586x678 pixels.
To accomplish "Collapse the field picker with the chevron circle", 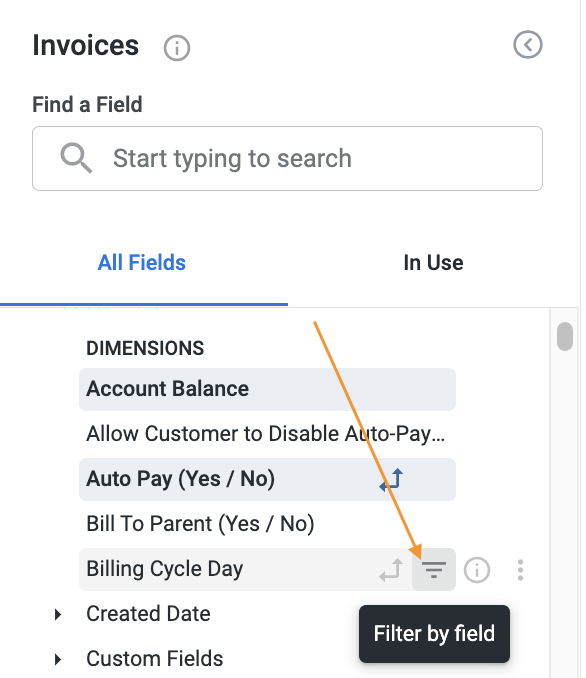I will pyautogui.click(x=528, y=45).
